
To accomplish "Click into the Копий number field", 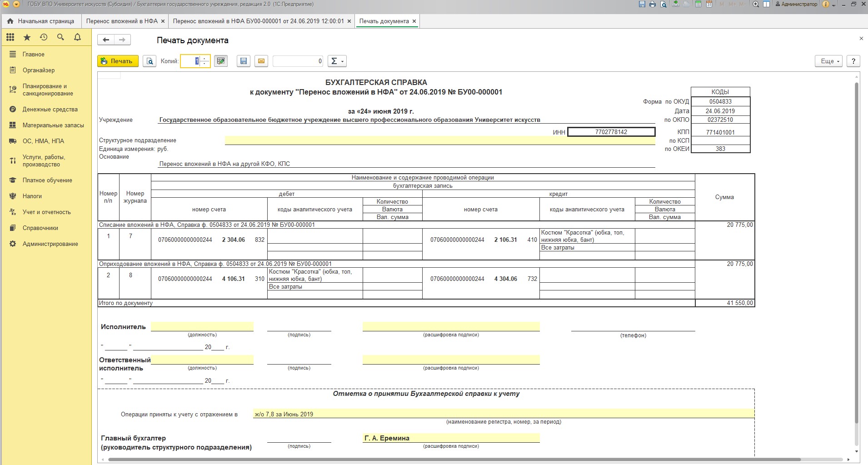I will point(191,61).
